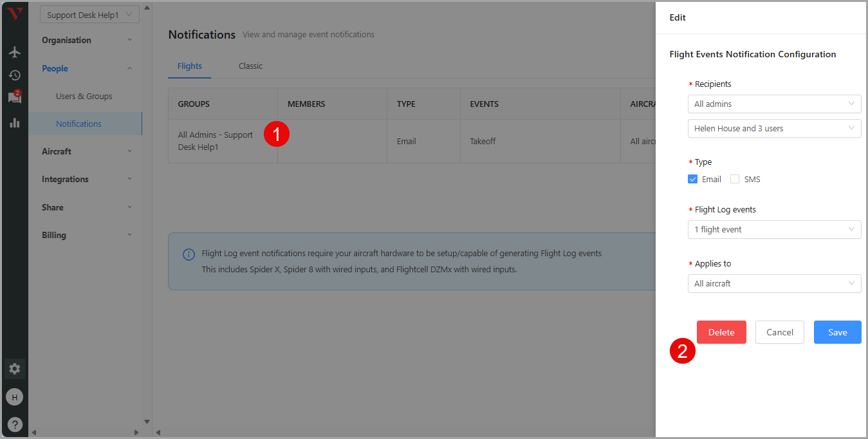868x439 pixels.
Task: Click the red V logo icon
Action: [x=14, y=14]
